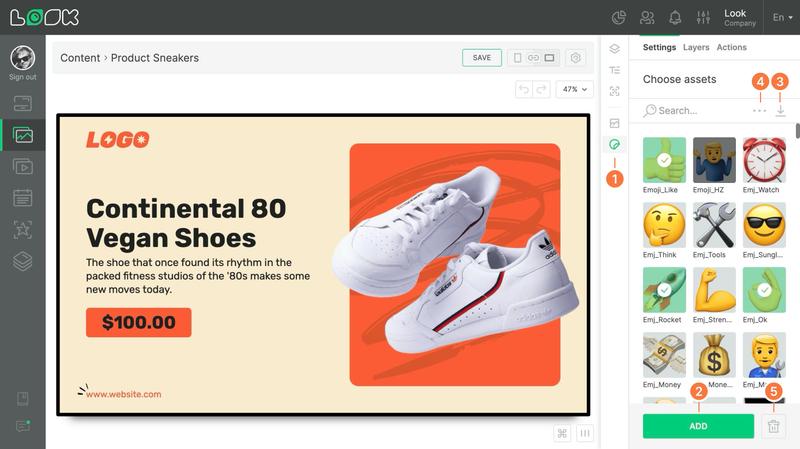Click the Look logo in header
The image size is (800, 449).
(x=44, y=17)
